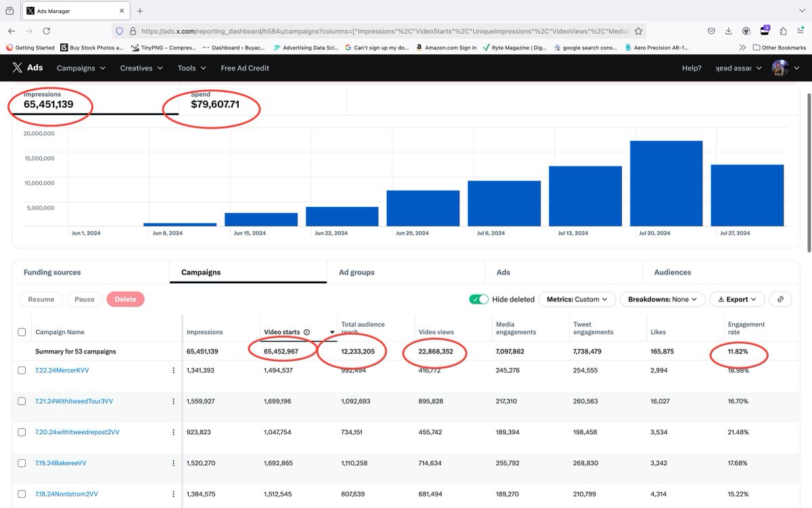Open a new browser tab with plus icon
The width and height of the screenshot is (812, 508).
point(140,11)
